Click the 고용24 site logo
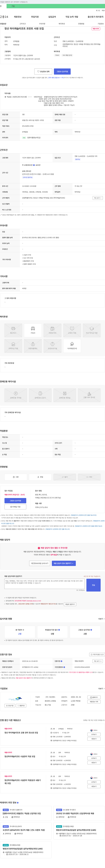Screen dimensions: 105x868 point(4,17)
